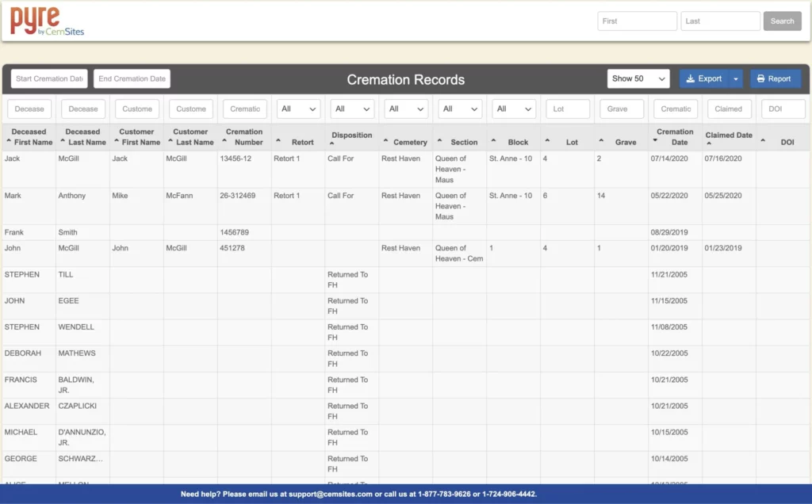The width and height of the screenshot is (812, 504).
Task: Click the Customer Last Name filter box
Action: (x=191, y=109)
